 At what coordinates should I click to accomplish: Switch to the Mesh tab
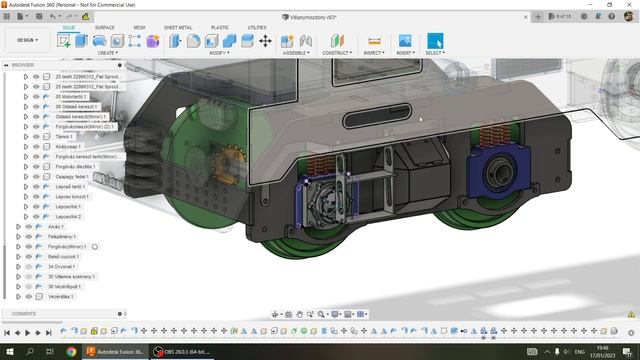click(140, 27)
